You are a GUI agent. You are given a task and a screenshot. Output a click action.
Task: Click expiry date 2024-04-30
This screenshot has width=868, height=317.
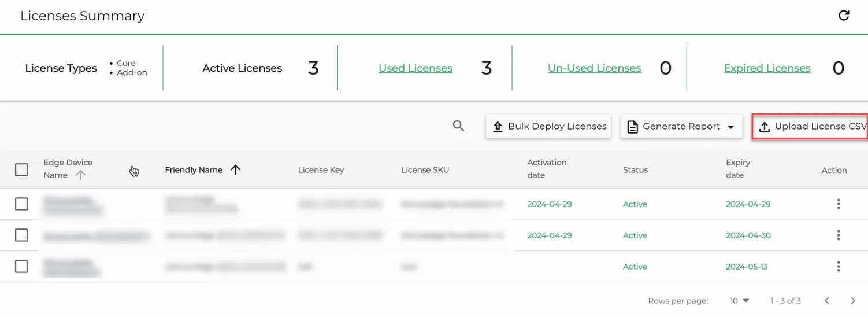(x=748, y=235)
